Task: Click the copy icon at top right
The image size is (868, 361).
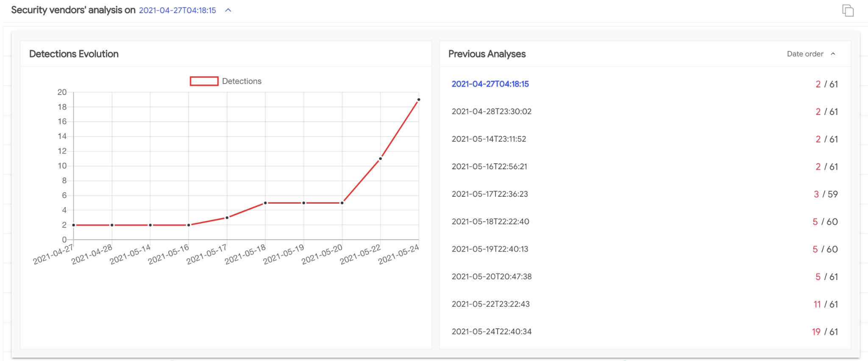Action: (848, 11)
